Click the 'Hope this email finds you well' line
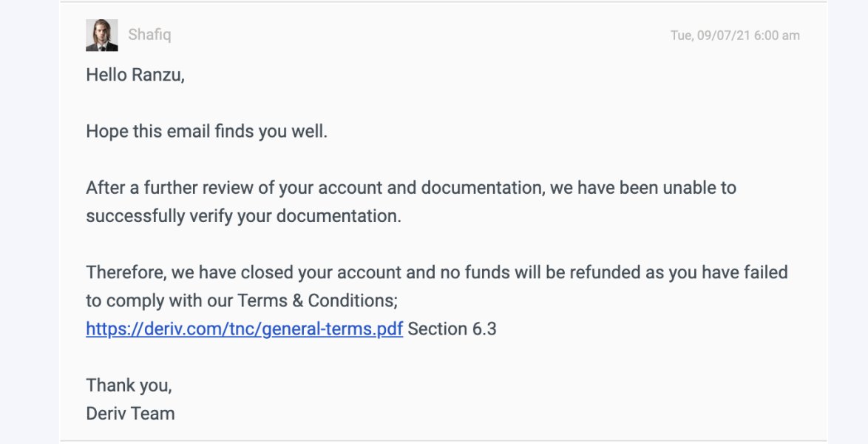This screenshot has width=868, height=444. click(x=206, y=132)
